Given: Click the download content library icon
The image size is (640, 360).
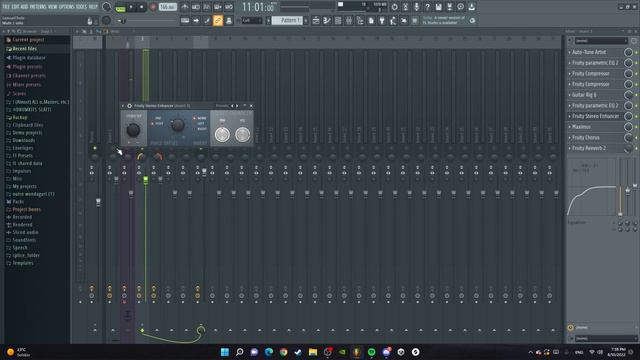Looking at the screenshot, I should coord(471,7).
